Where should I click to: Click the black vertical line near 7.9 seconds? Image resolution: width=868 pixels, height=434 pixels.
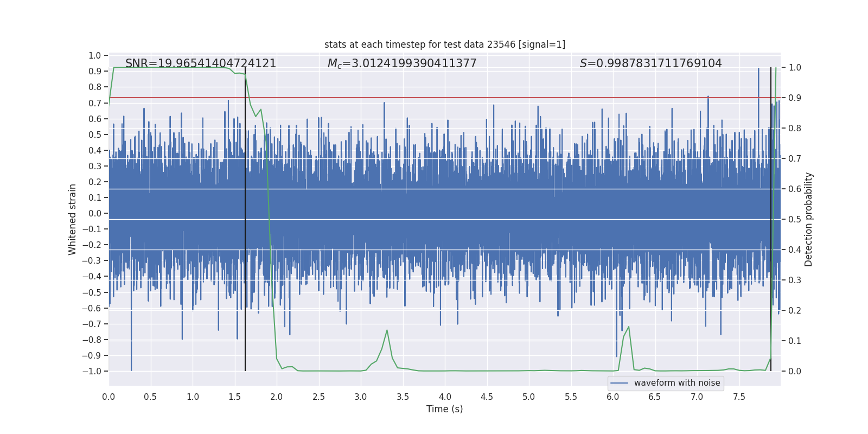(771, 219)
